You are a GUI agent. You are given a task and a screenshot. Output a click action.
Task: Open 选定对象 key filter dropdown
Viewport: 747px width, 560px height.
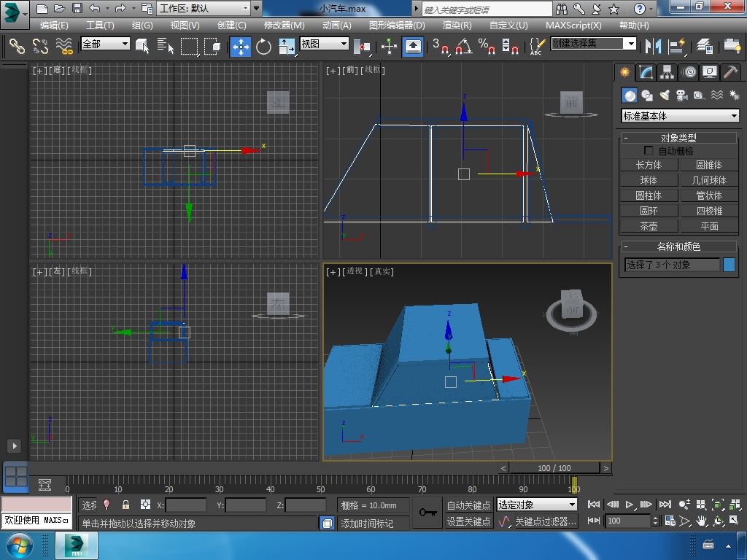click(537, 505)
